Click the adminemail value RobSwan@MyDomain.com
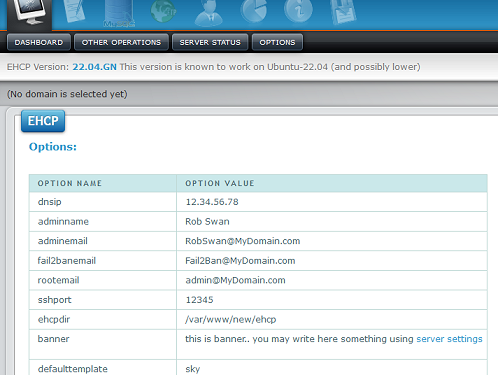 (x=243, y=241)
